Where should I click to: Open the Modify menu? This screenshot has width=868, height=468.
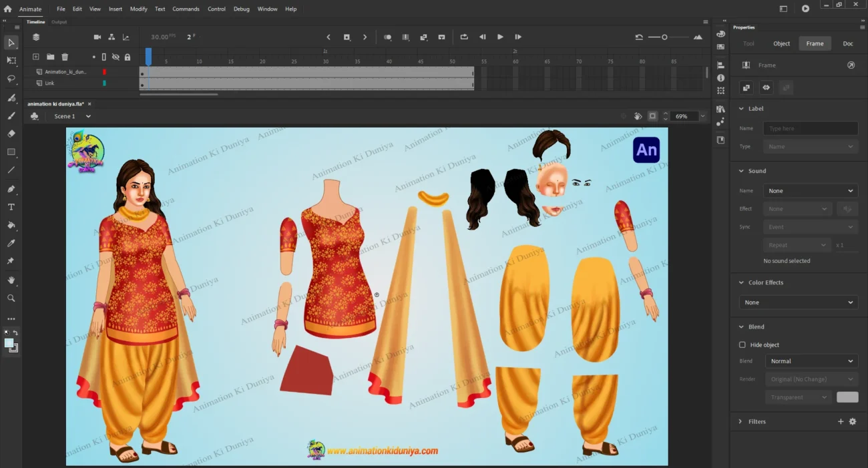click(x=138, y=9)
